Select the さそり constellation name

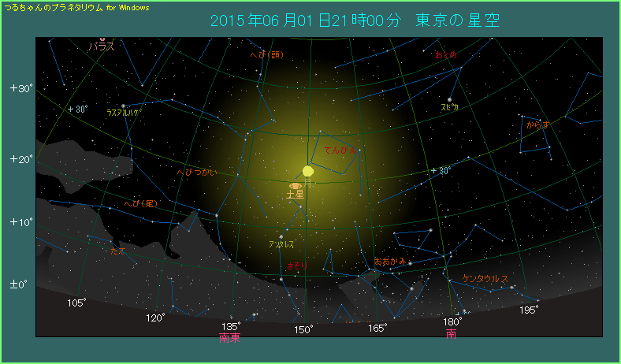[299, 266]
